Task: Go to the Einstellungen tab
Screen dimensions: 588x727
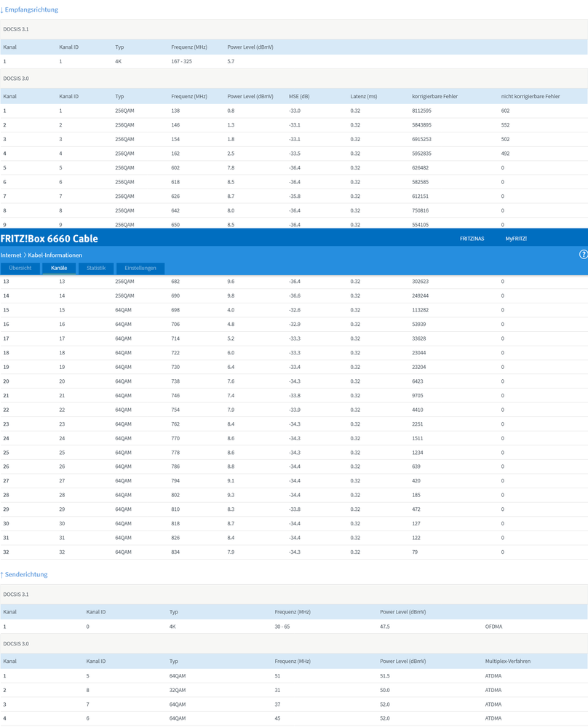Action: (140, 268)
